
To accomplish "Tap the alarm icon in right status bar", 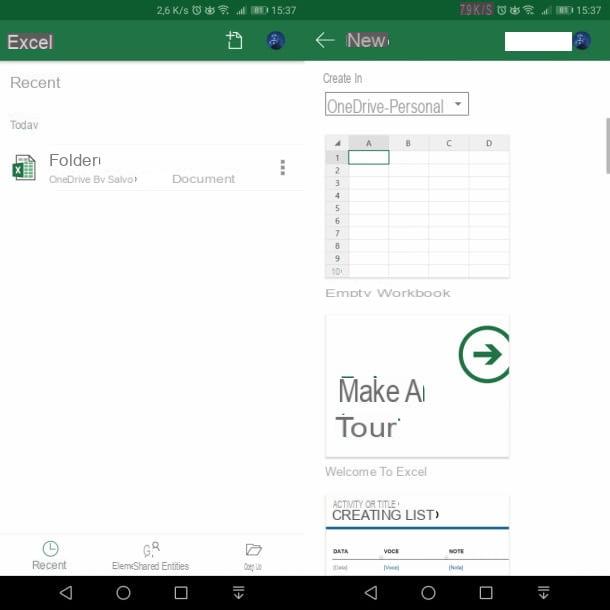I will coord(502,10).
